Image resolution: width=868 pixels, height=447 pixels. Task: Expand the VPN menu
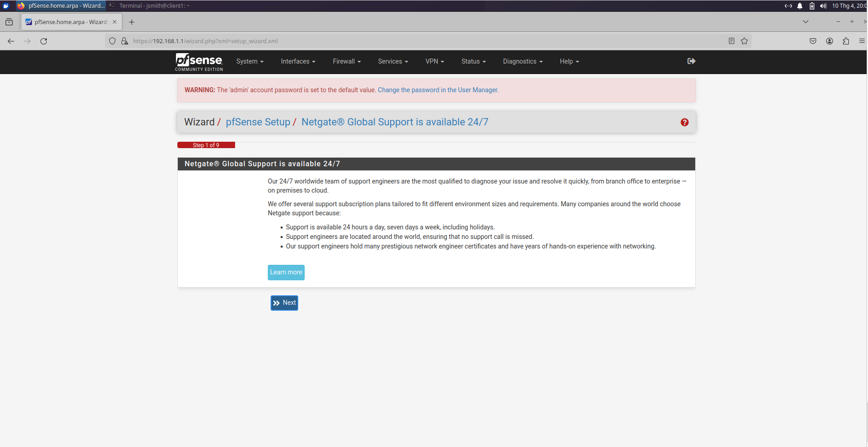point(435,61)
